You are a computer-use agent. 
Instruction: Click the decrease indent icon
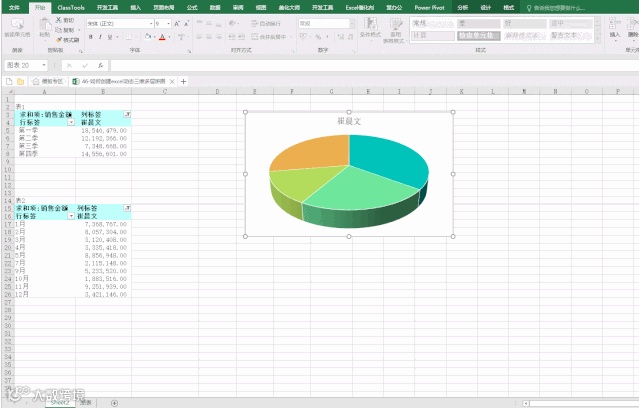tap(231, 37)
